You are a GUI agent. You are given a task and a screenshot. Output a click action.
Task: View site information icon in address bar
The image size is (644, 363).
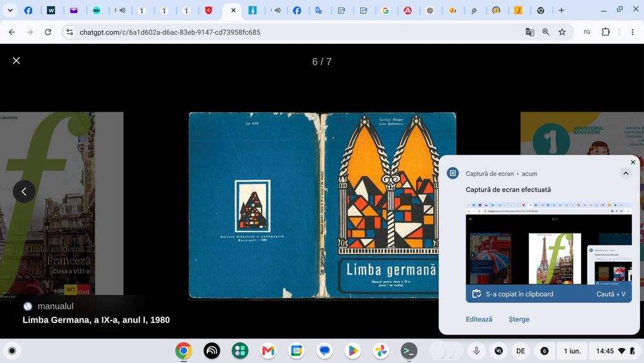coord(70,32)
